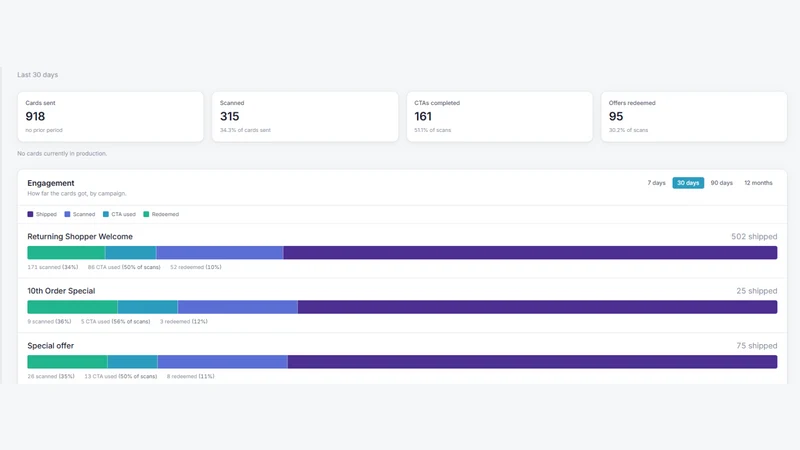Click the '75 shipped' count
Image resolution: width=800 pixels, height=450 pixels.
(757, 345)
